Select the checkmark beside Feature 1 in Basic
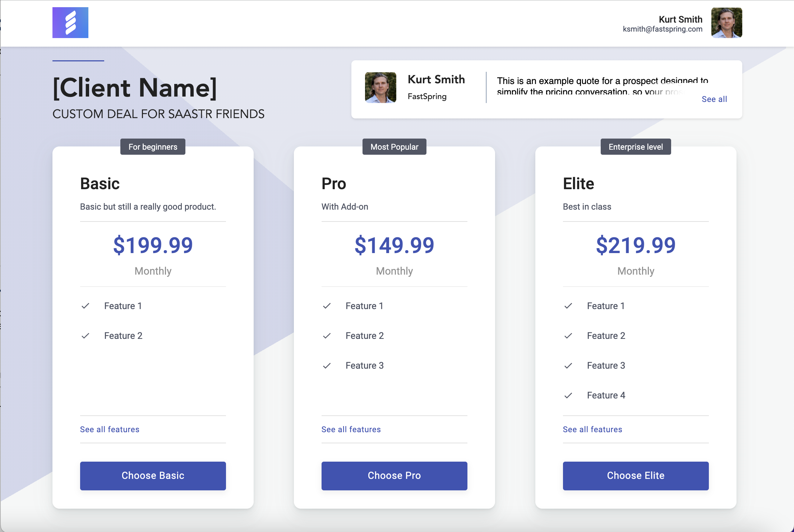 (x=86, y=306)
